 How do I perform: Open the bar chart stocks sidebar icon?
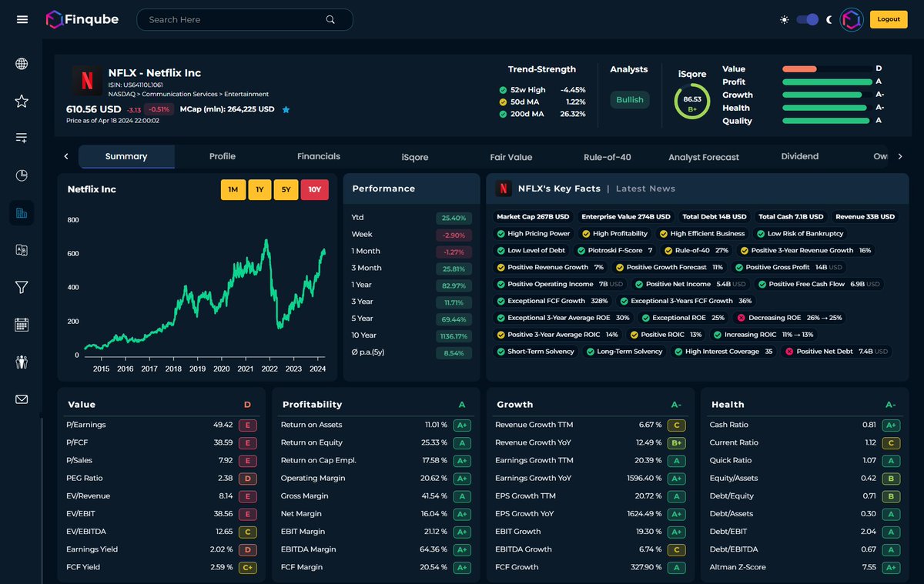click(x=22, y=212)
